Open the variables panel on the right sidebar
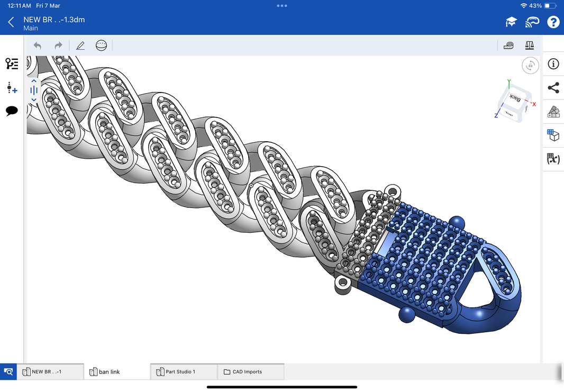The image size is (564, 392). 553,159
